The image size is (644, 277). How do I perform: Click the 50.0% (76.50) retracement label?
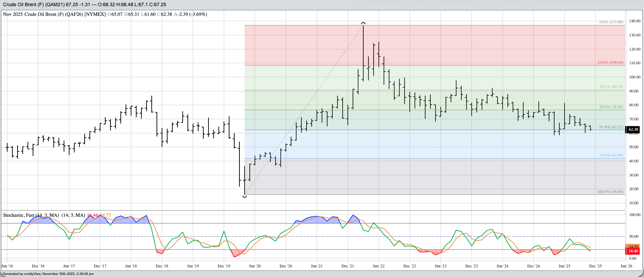tap(611, 107)
